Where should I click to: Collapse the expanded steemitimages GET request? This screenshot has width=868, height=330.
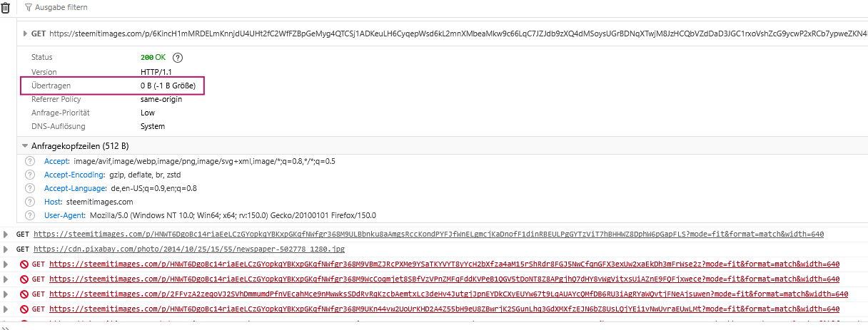coord(26,33)
